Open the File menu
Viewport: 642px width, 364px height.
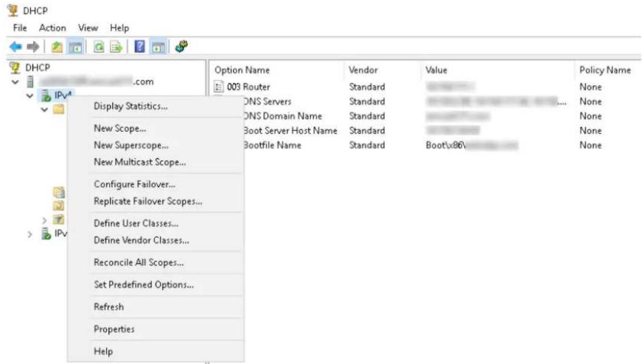click(19, 28)
